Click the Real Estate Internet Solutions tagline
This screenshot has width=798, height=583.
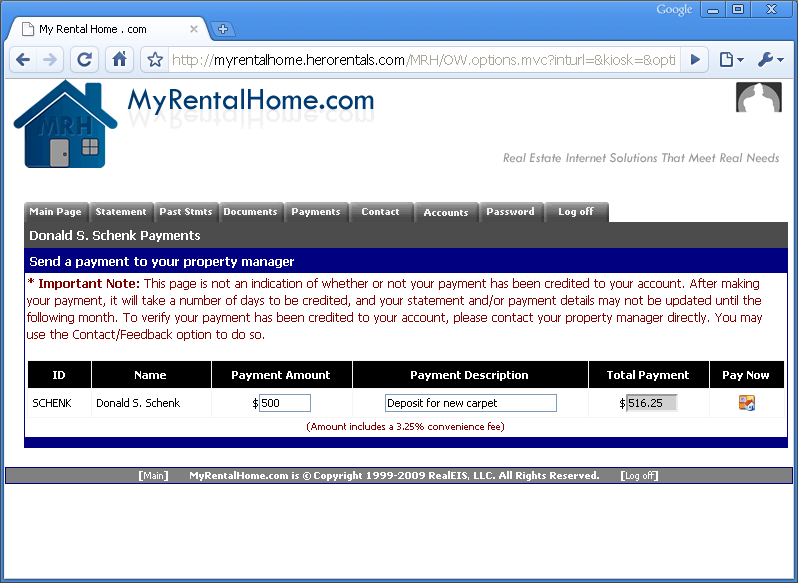coord(641,158)
